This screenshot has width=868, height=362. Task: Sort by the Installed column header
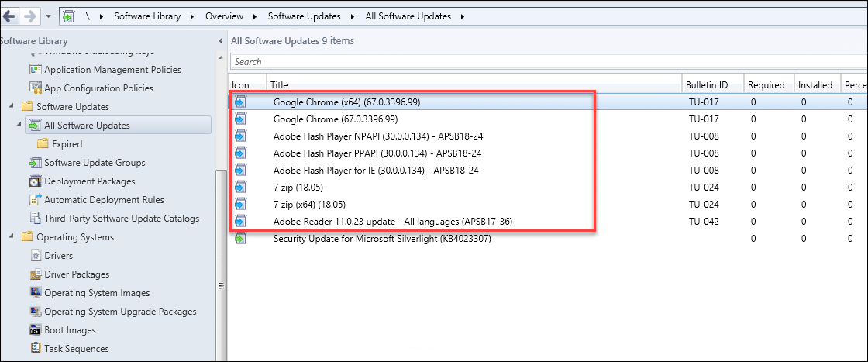coord(818,84)
